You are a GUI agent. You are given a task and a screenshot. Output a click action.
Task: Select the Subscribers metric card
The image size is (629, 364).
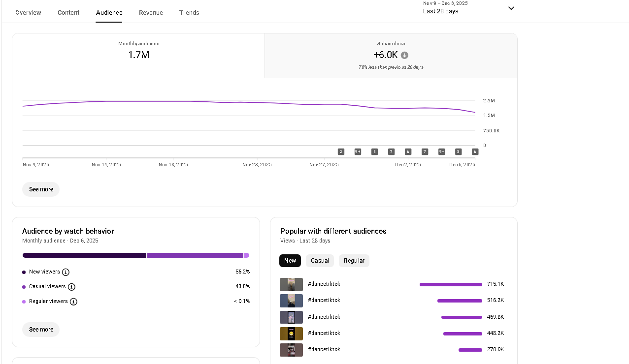click(x=391, y=55)
